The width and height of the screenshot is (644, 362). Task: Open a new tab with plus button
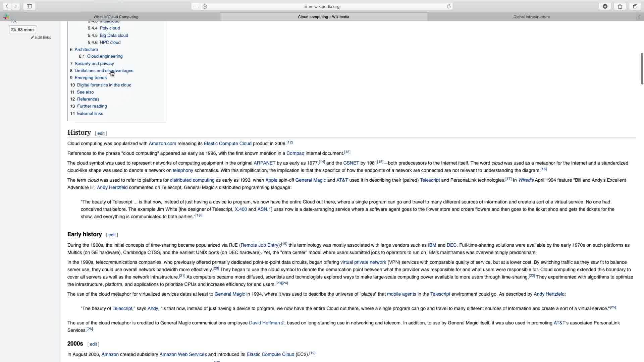click(639, 17)
